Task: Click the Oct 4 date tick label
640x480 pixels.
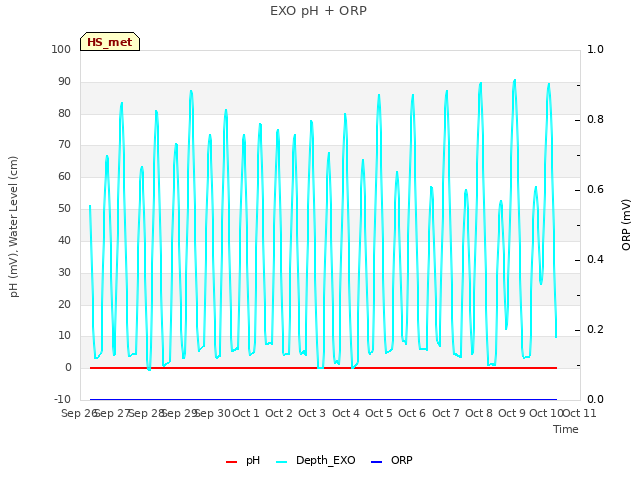Action: (x=346, y=413)
